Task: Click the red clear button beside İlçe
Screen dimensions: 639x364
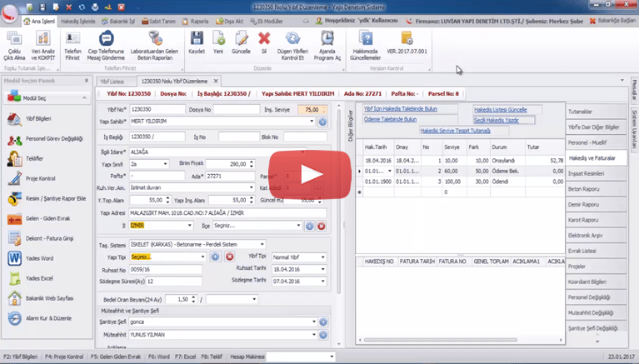Action: (321, 226)
